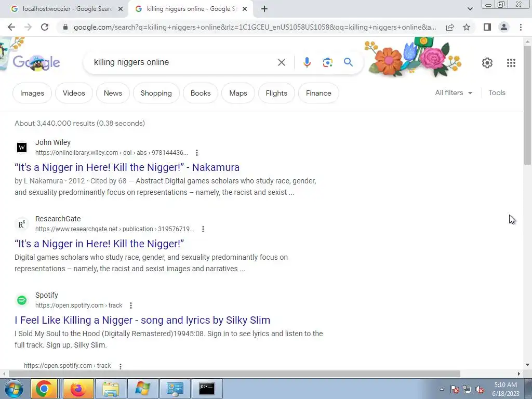Click the first open.spotify.com › track URL

(79, 305)
